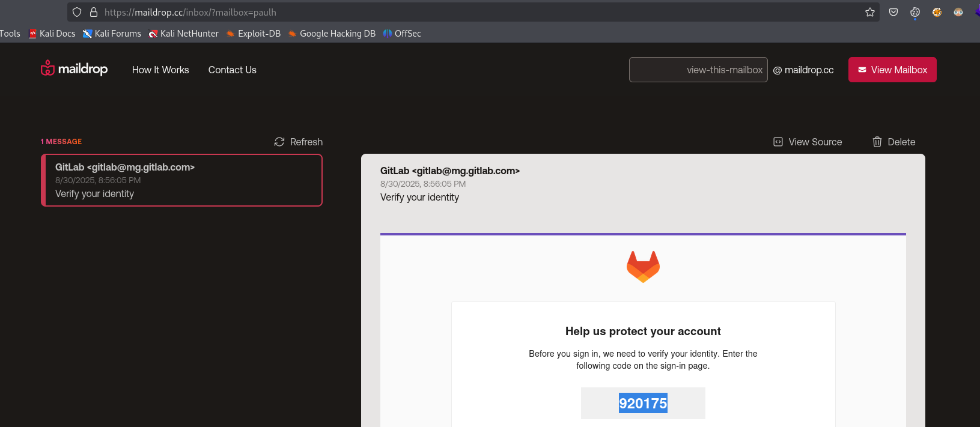Focus the view-this-mailbox input field
This screenshot has height=427, width=980.
[x=698, y=70]
